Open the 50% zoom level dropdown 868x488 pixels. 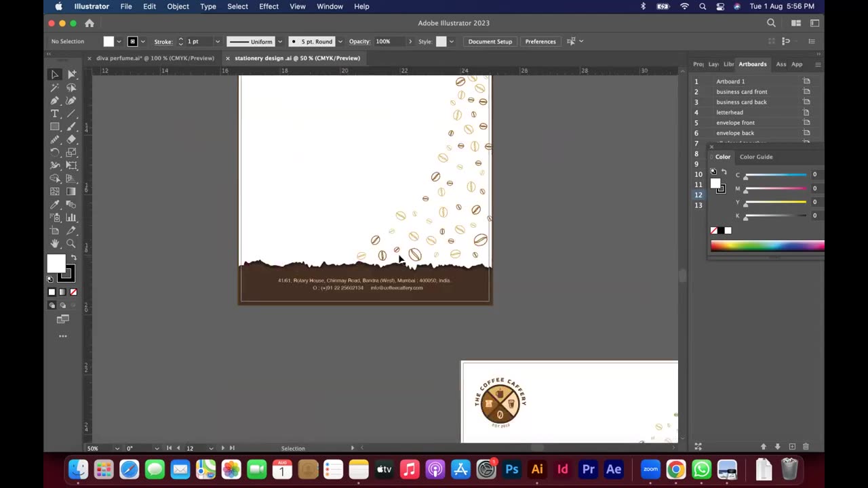click(x=117, y=448)
